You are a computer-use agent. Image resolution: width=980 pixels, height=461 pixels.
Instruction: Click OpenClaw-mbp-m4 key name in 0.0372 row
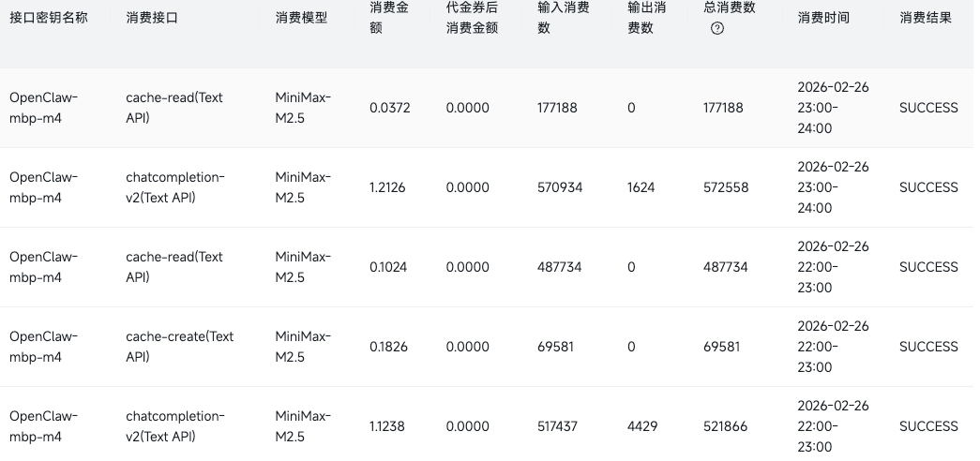pos(44,108)
